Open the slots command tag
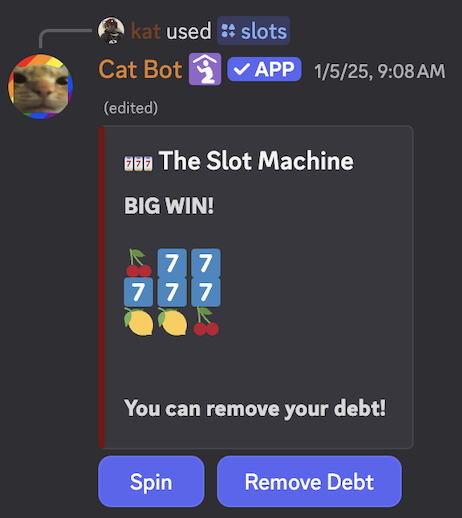This screenshot has height=518, width=462. 253,31
